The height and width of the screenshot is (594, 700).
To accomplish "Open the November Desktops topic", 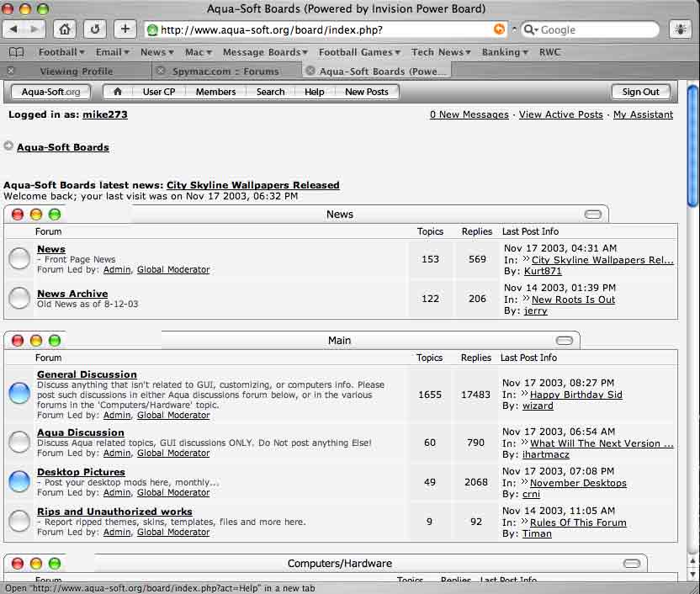I will click(578, 483).
